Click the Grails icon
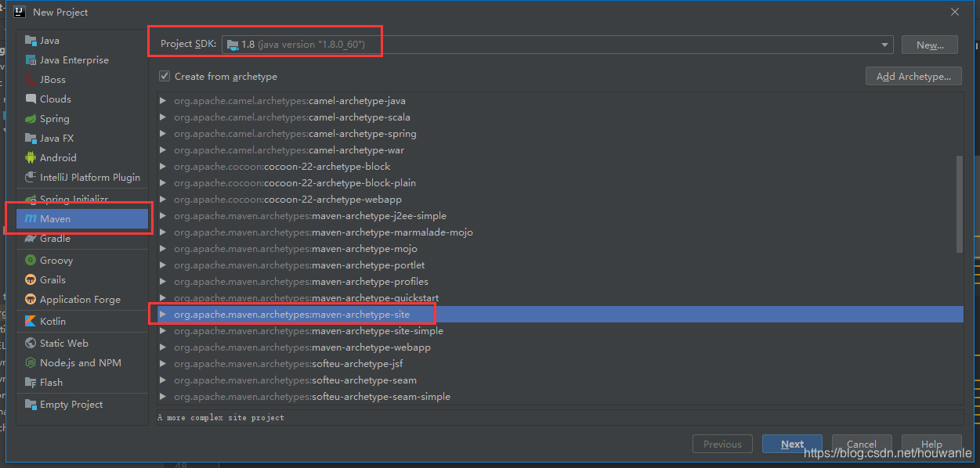 [31, 279]
